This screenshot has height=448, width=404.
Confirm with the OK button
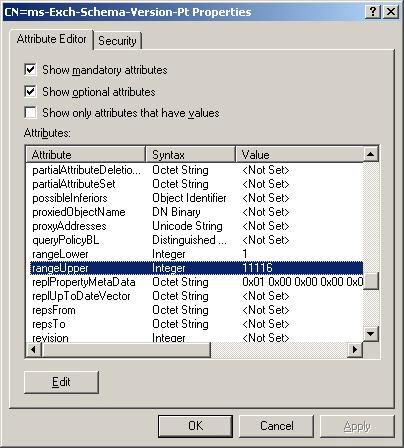[195, 426]
